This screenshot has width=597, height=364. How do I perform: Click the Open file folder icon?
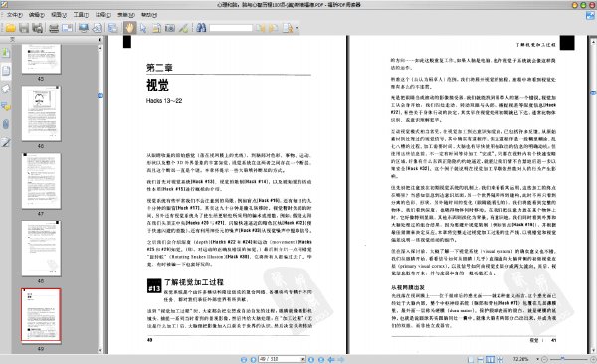(x=10, y=28)
